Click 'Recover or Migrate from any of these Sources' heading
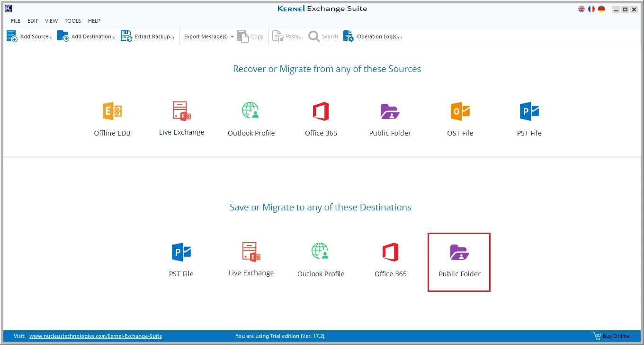The height and width of the screenshot is (345, 644). (x=327, y=69)
